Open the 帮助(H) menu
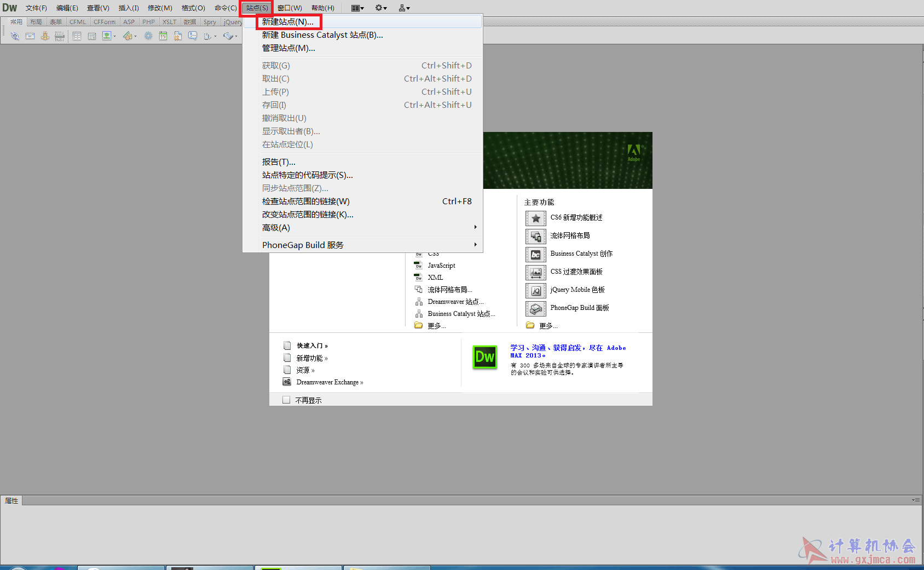The image size is (924, 570). point(323,8)
